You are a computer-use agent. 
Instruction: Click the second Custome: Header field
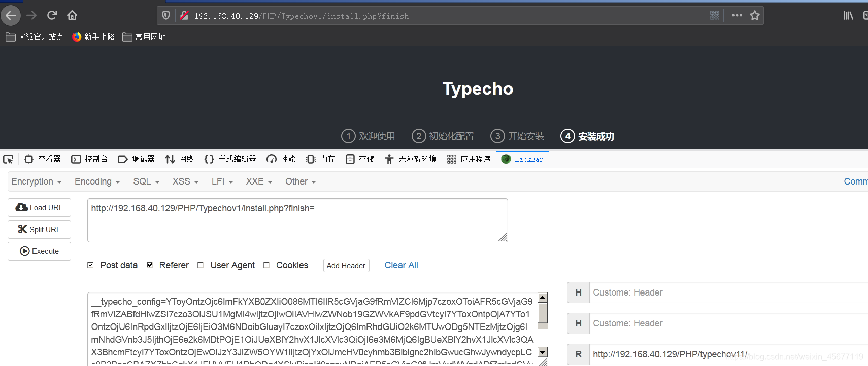(x=728, y=323)
